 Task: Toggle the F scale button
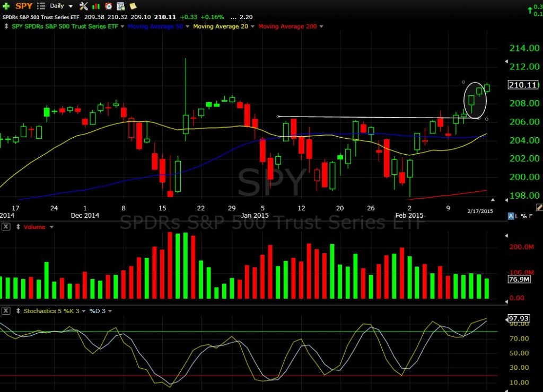(x=530, y=216)
